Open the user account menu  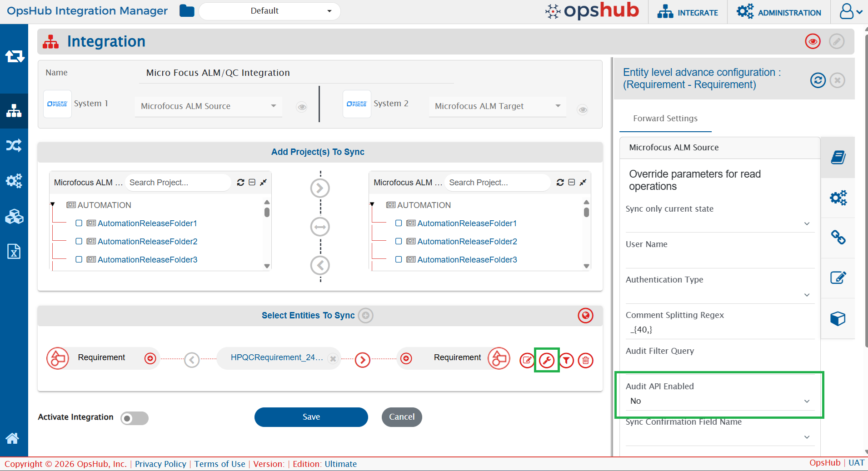[850, 12]
